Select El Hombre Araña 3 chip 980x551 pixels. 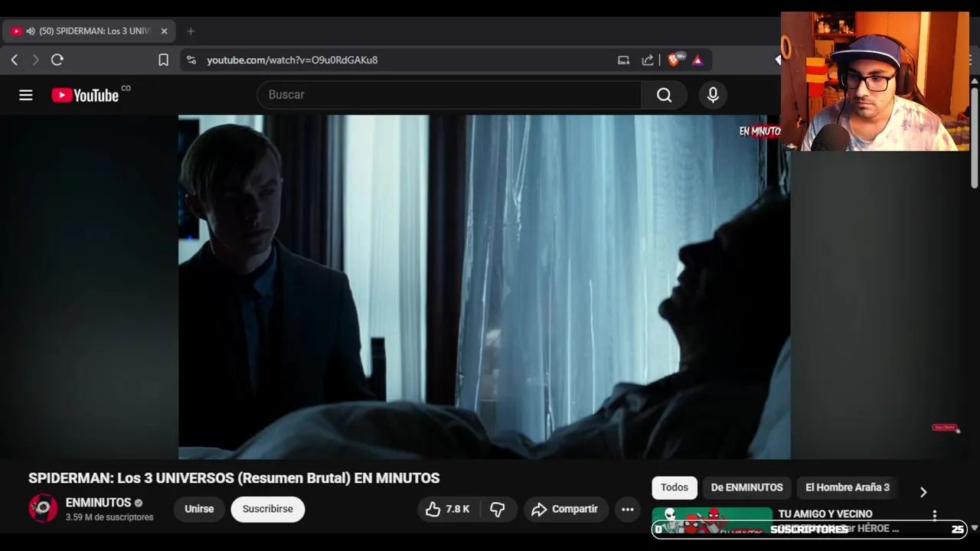[x=848, y=487]
